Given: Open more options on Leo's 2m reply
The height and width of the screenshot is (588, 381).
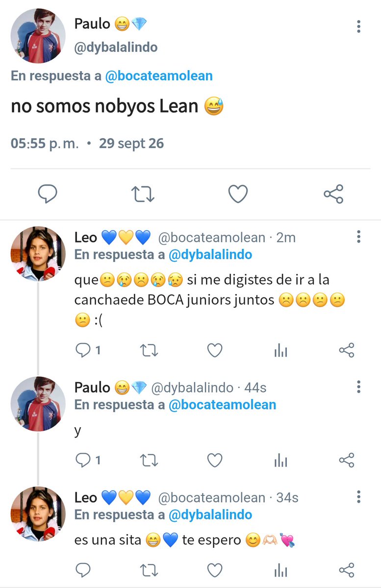Looking at the screenshot, I should (x=359, y=237).
